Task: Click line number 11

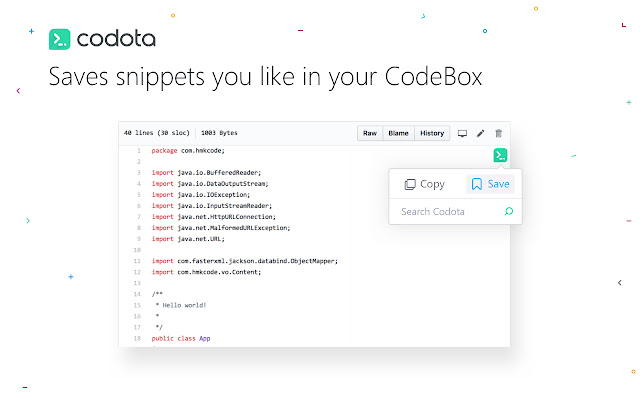Action: coord(137,261)
